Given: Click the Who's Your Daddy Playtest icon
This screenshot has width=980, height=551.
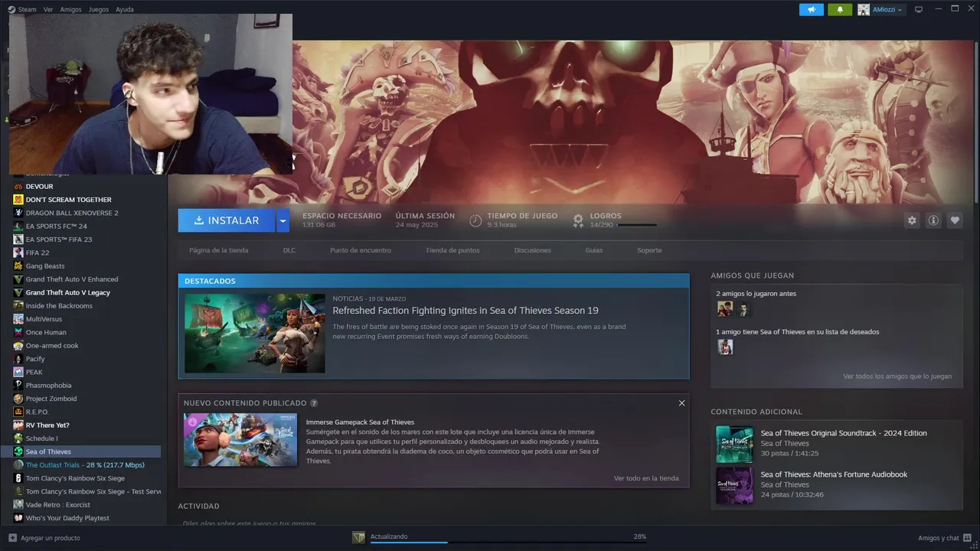Looking at the screenshot, I should click(18, 518).
